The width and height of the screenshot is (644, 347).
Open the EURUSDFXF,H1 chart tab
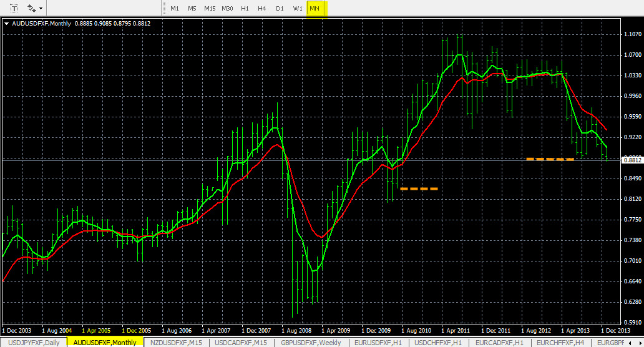coord(378,343)
